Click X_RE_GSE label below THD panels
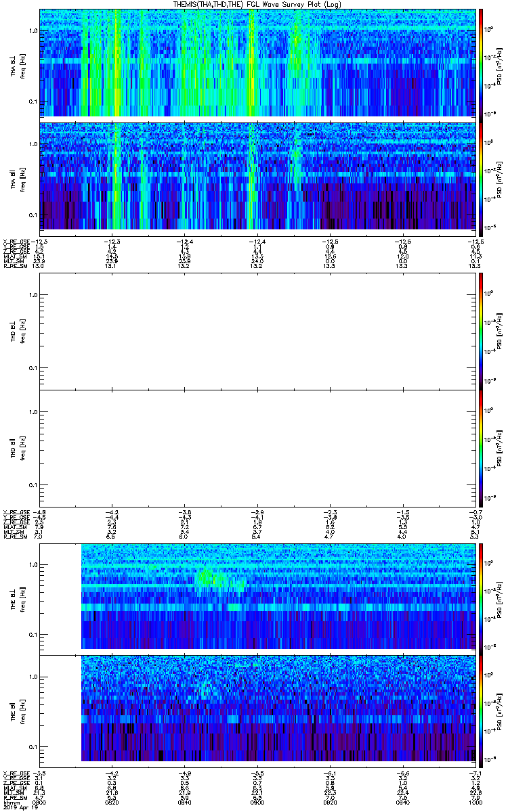508x812 pixels. [16, 512]
